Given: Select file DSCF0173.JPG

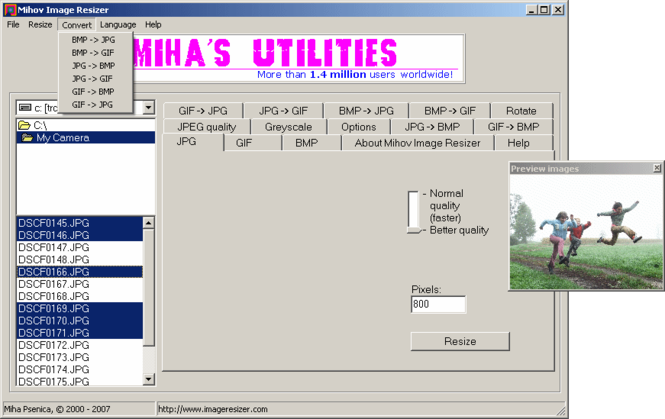Looking at the screenshot, I should click(80, 357).
